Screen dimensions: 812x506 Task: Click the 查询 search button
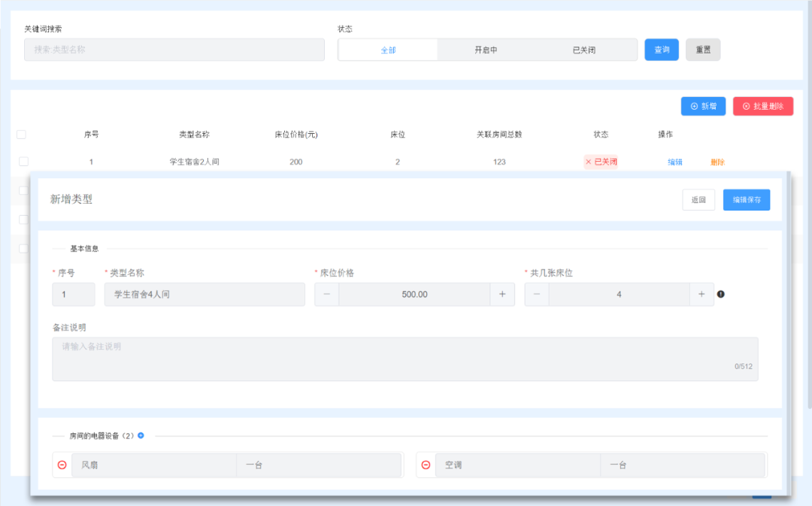[x=662, y=50]
